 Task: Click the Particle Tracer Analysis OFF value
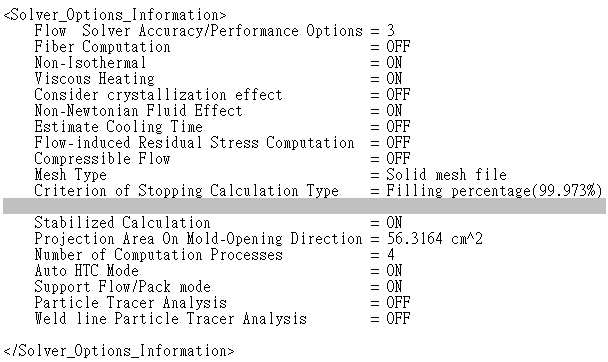pos(398,303)
